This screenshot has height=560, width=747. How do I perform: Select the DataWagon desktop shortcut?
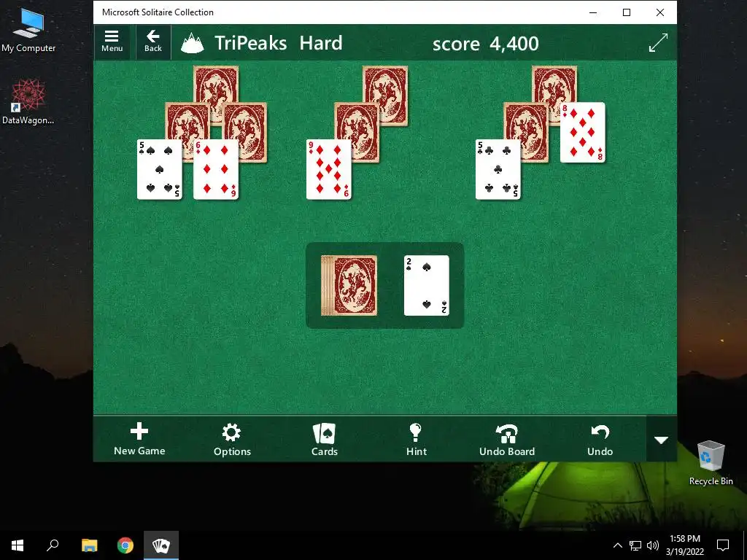(28, 102)
